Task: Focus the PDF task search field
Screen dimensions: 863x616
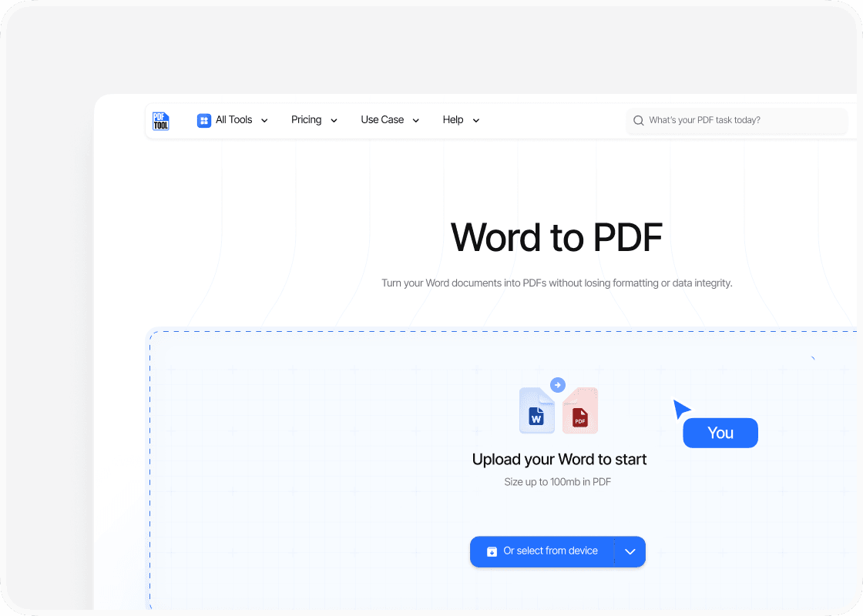Action: tap(740, 120)
